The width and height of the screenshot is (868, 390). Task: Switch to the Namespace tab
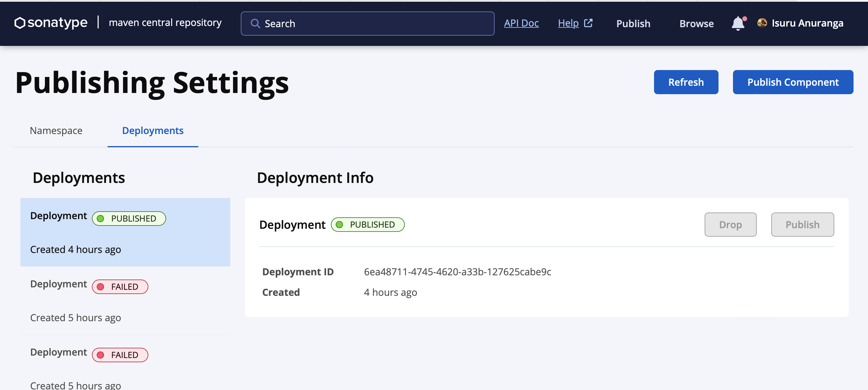coord(56,131)
